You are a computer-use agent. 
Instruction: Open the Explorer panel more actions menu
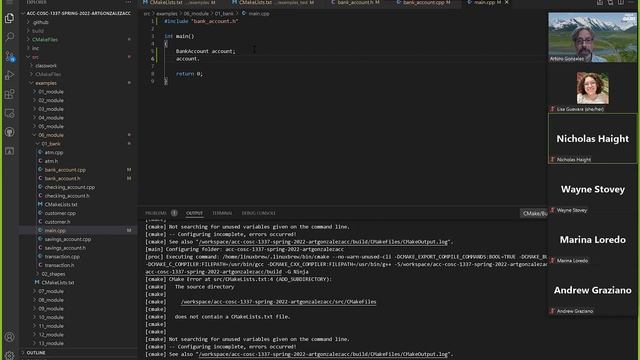pyautogui.click(x=129, y=2)
